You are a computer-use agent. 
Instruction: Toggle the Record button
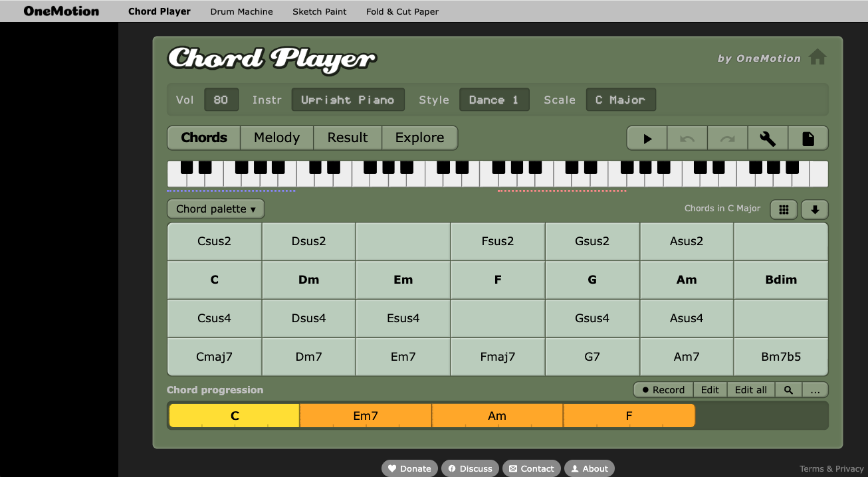click(663, 390)
